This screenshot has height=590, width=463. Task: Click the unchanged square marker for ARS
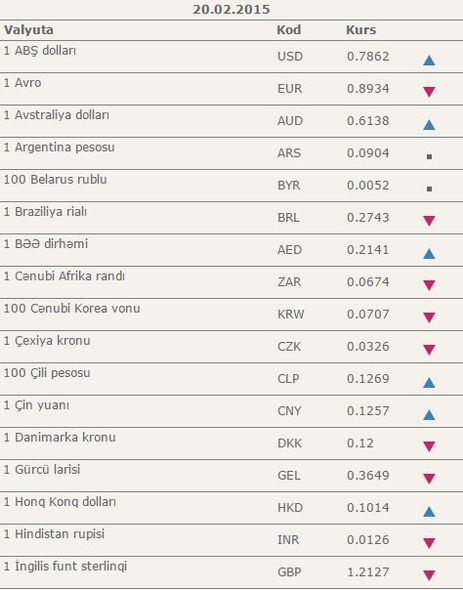(429, 157)
